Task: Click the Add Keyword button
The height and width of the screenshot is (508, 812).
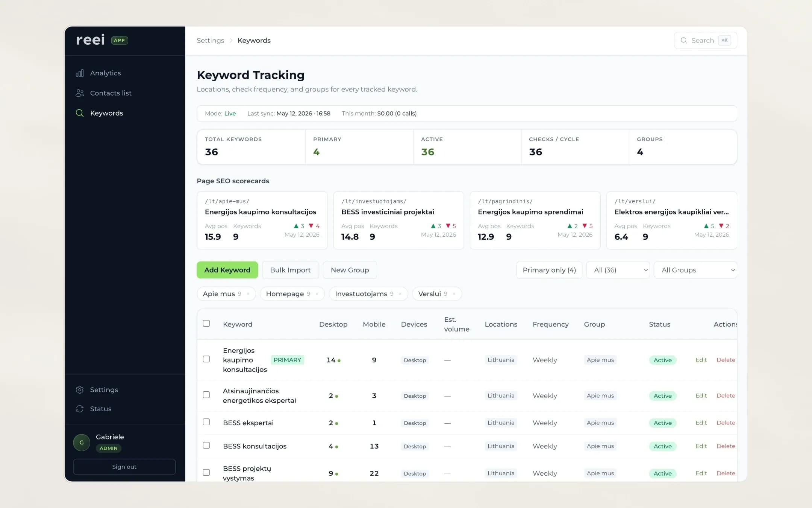Action: 227,270
